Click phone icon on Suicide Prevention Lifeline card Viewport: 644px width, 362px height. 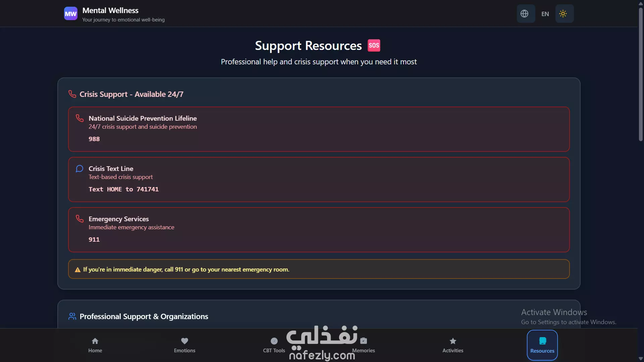coord(79,118)
